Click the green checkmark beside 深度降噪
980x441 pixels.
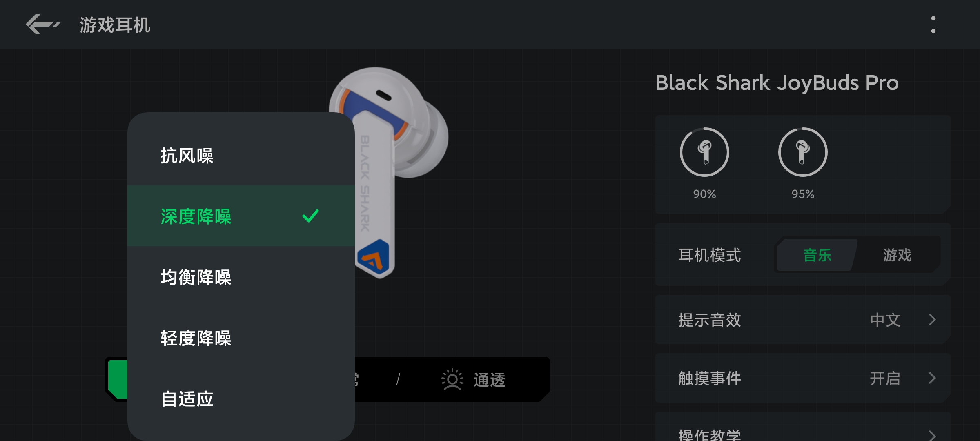[x=310, y=216]
